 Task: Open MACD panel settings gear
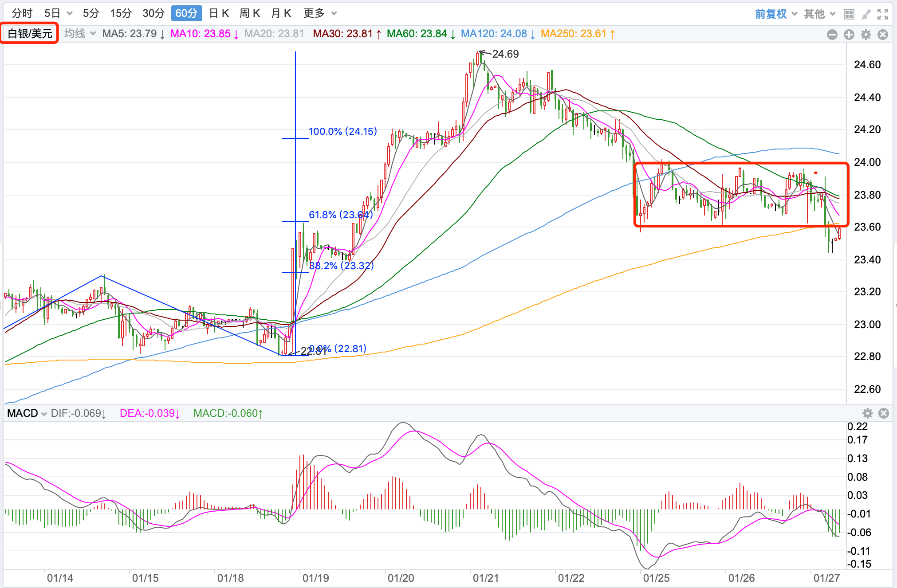[x=868, y=413]
